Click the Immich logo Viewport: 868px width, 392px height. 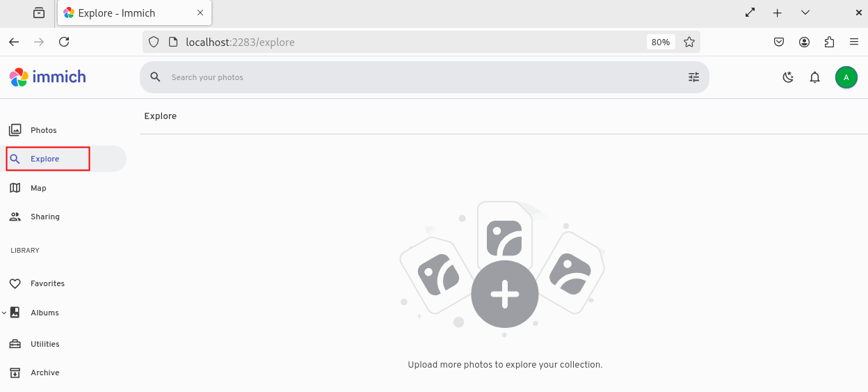[47, 77]
